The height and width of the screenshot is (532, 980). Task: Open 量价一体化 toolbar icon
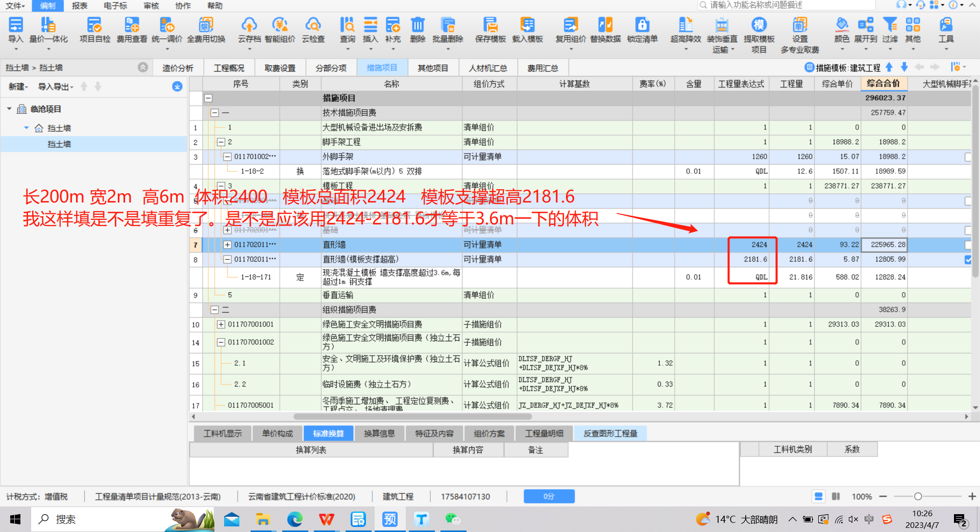pyautogui.click(x=48, y=30)
